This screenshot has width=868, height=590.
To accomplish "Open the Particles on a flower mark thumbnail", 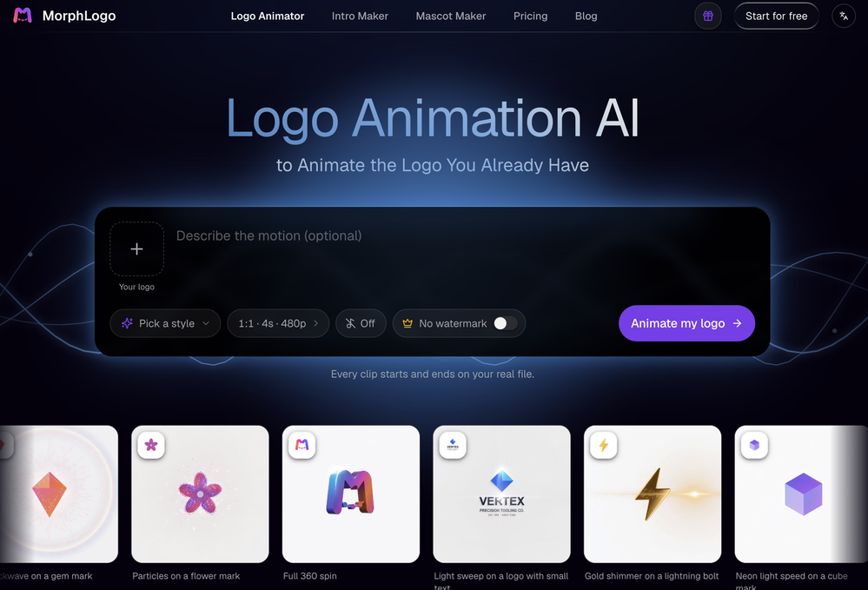I will point(201,494).
